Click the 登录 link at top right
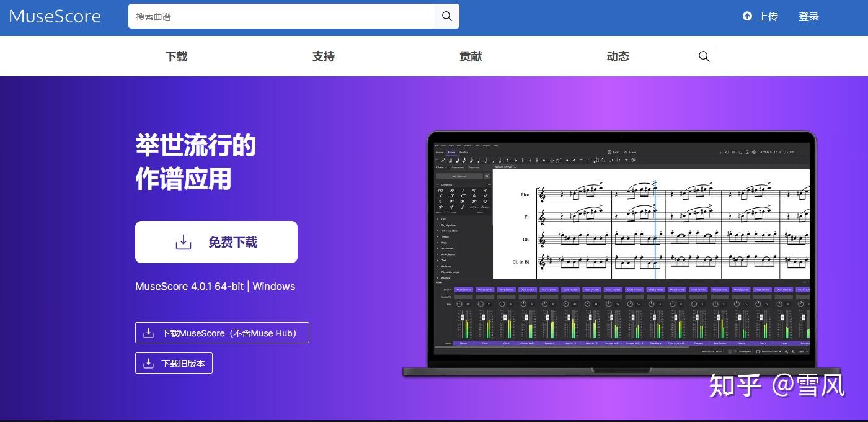The height and width of the screenshot is (422, 868). point(808,16)
